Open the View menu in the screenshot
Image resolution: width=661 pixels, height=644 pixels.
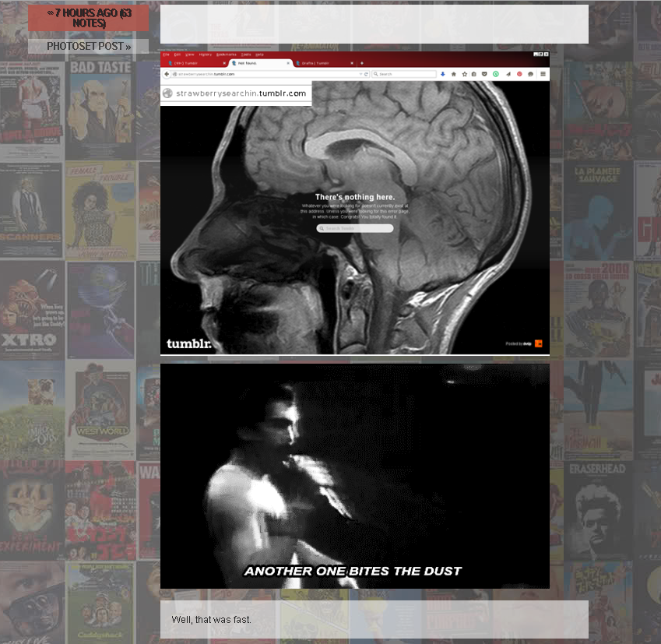(x=190, y=55)
